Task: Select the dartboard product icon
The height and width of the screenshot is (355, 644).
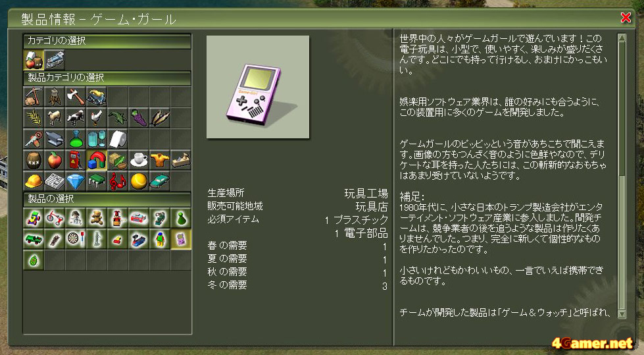Action: coord(76,239)
